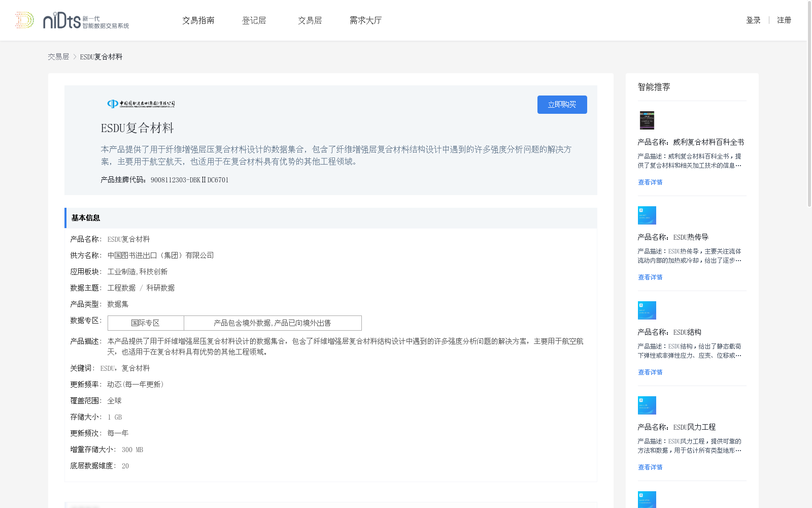Click the 更新频次 value 每一年
Image resolution: width=812 pixels, height=508 pixels.
point(118,433)
